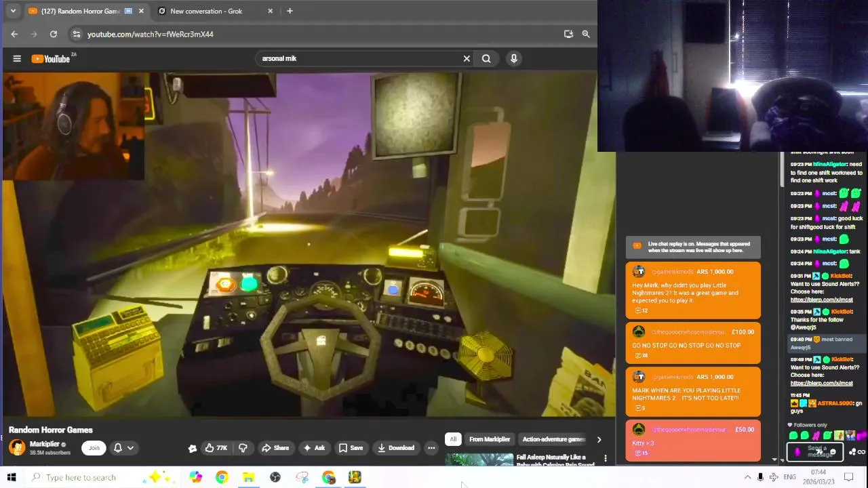Open options for Fall Asleep Naturally video
868x488 pixels.
tap(606, 459)
